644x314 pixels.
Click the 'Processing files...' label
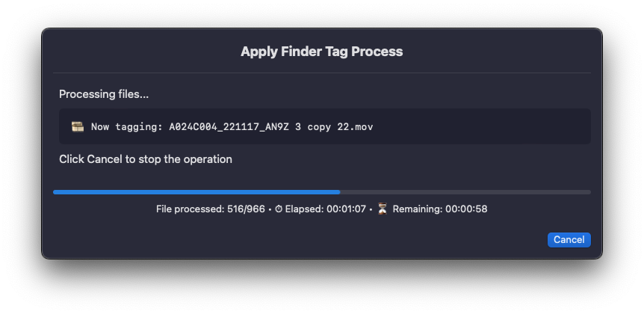tap(104, 94)
